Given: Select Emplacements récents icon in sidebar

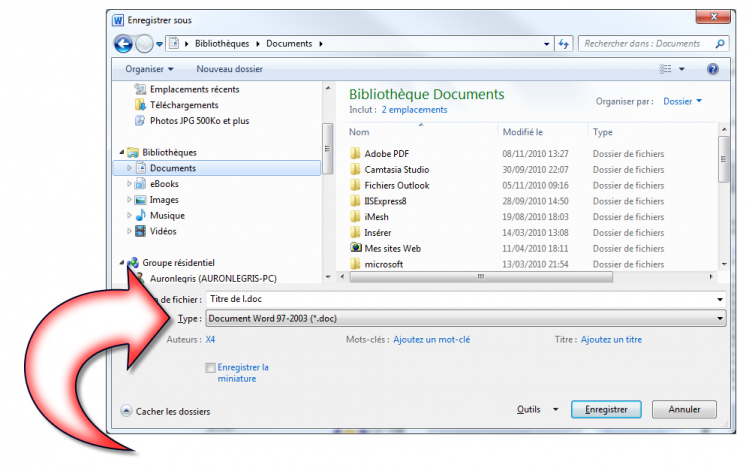Looking at the screenshot, I should point(140,89).
